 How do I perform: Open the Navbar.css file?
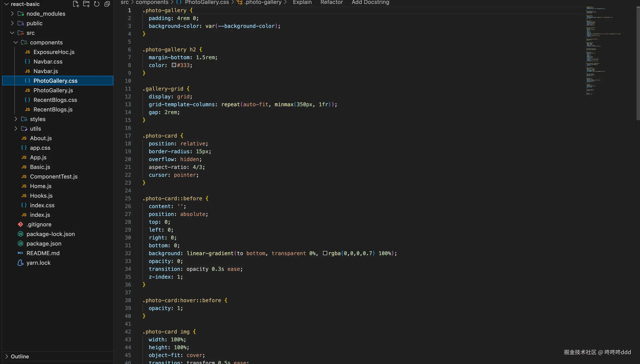click(48, 61)
